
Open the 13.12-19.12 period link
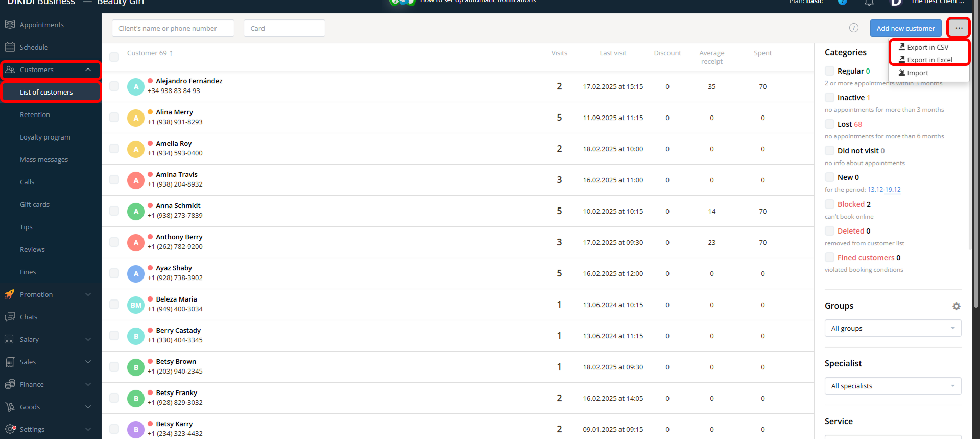tap(883, 190)
